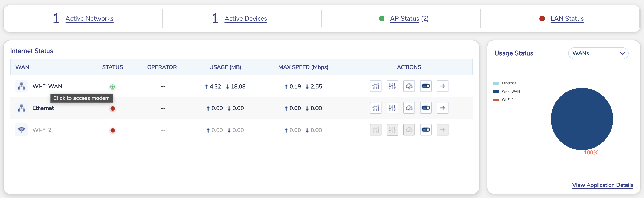
Task: Open Ethernet usage graph icon
Action: tap(375, 108)
